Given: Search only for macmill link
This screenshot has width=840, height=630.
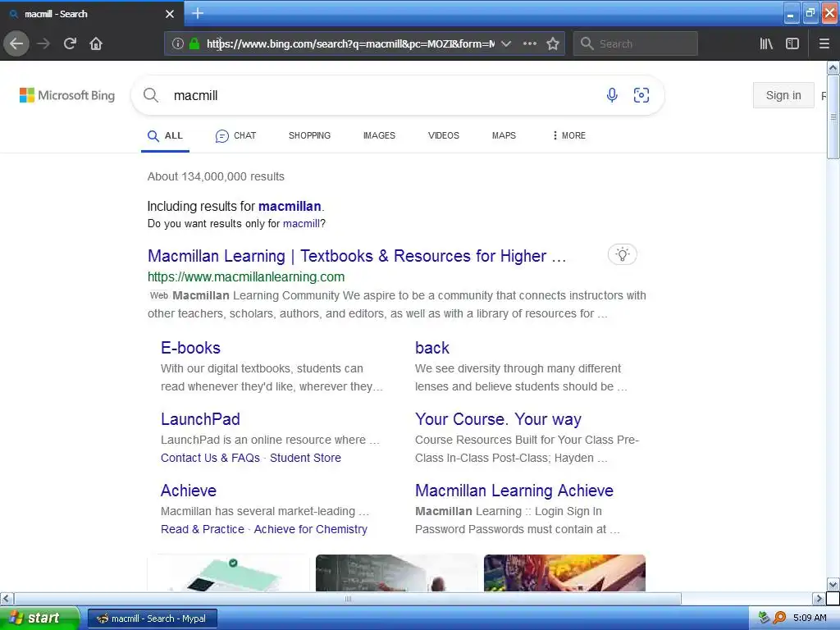Looking at the screenshot, I should [301, 223].
